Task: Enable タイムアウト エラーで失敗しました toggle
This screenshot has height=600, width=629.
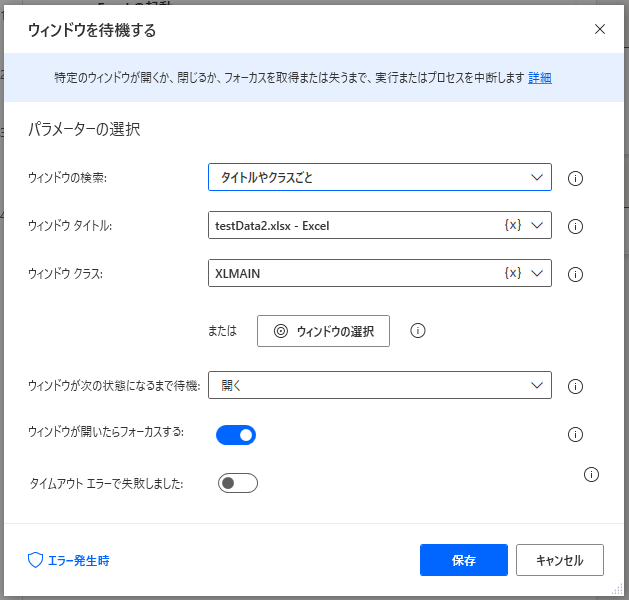Action: (x=238, y=483)
